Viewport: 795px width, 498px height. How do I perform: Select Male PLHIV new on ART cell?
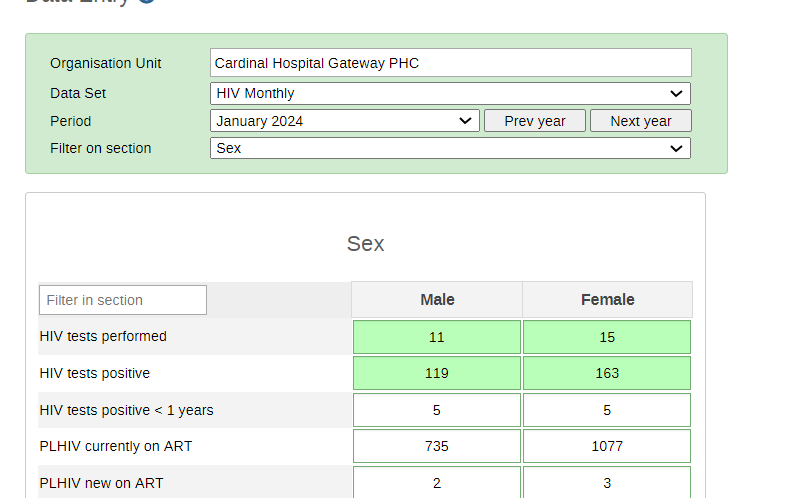pos(437,482)
